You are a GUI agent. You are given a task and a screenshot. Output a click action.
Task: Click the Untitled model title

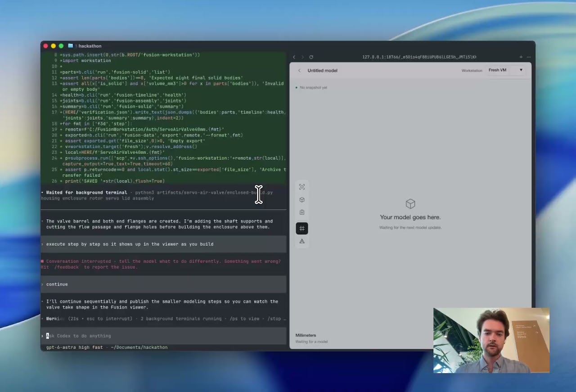point(322,71)
